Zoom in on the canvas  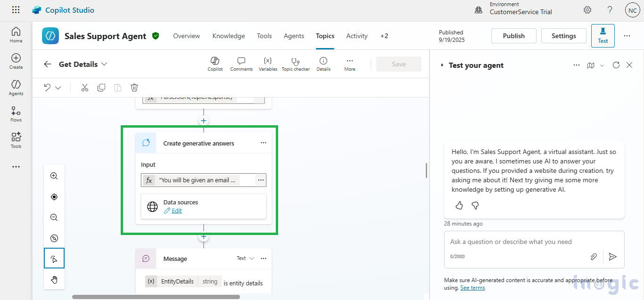click(x=54, y=176)
